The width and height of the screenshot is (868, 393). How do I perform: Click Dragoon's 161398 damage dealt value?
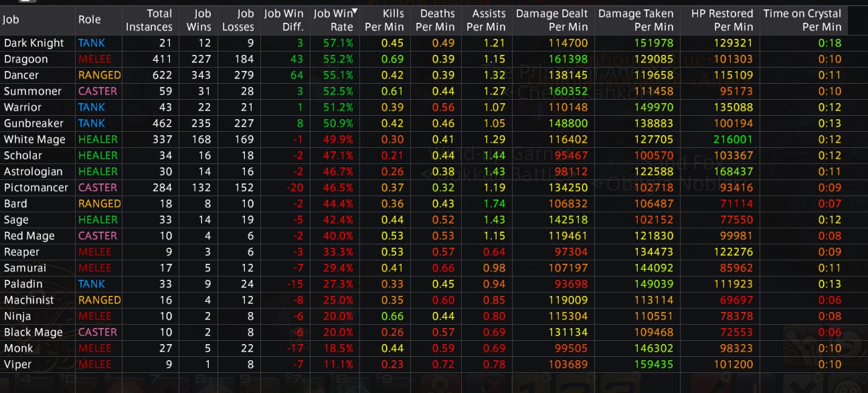click(x=568, y=59)
